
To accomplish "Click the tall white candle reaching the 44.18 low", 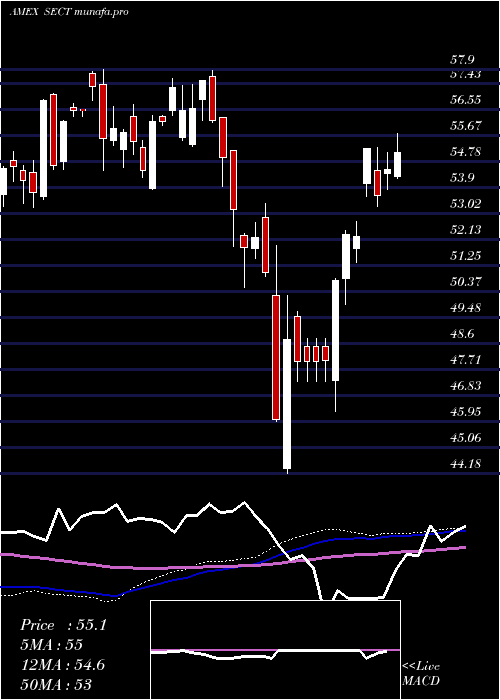I will [x=287, y=404].
